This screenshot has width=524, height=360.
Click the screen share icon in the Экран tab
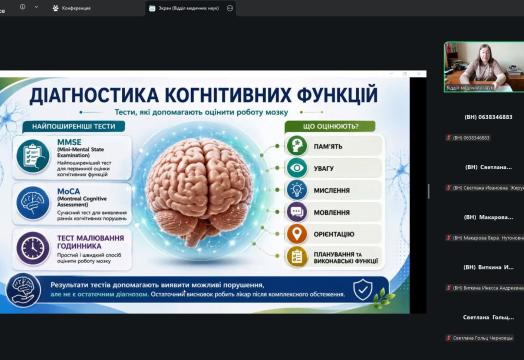[152, 8]
